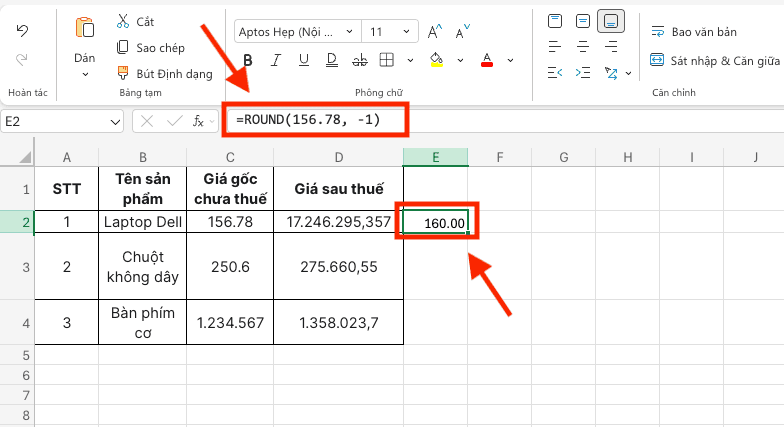The height and width of the screenshot is (427, 784).
Task: Click the cell with 275.660,55
Action: [x=338, y=266]
